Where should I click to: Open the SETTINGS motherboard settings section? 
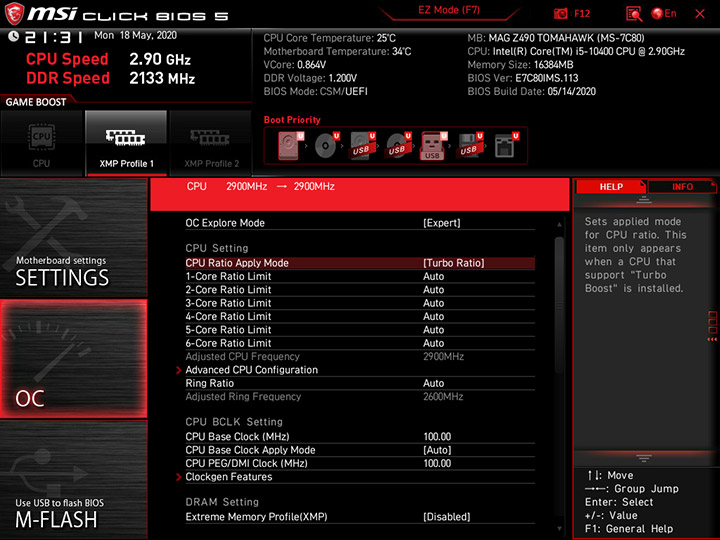(73, 238)
